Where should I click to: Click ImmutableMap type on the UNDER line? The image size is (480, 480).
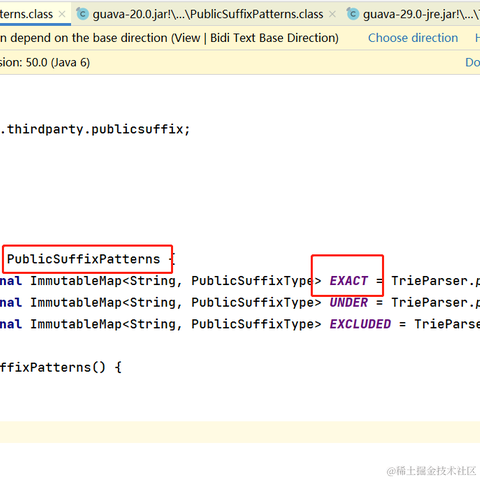coord(76,302)
